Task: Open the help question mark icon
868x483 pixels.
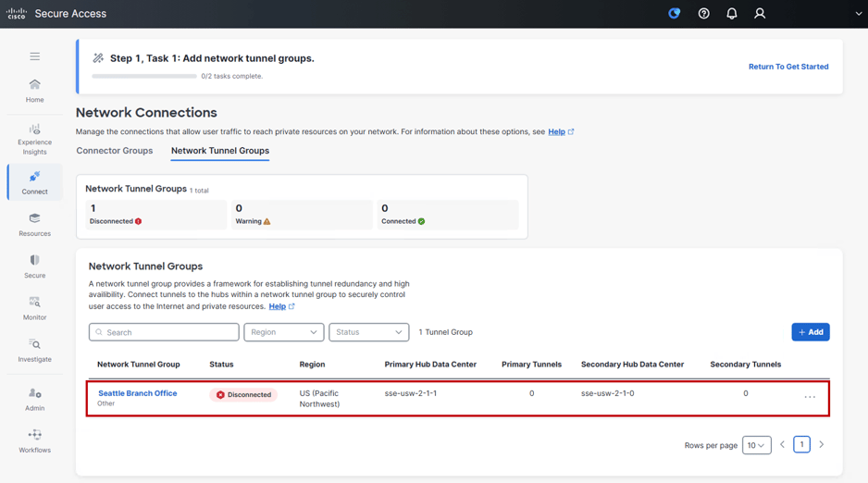Action: 703,14
